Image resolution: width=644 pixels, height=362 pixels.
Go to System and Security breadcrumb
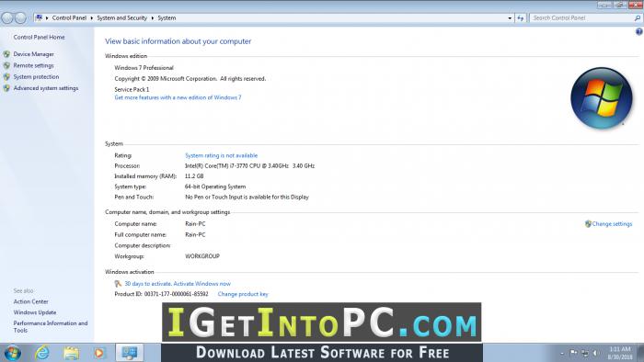coord(122,18)
